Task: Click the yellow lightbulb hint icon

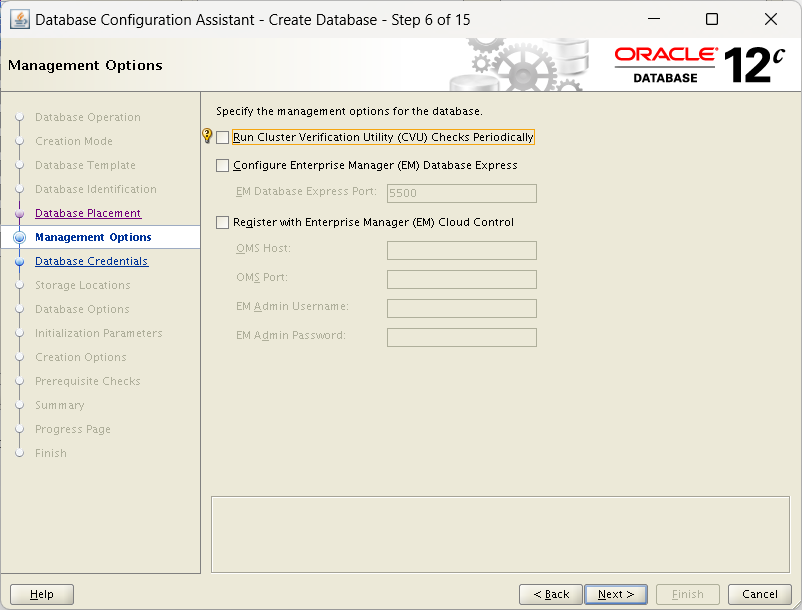Action: 207,136
